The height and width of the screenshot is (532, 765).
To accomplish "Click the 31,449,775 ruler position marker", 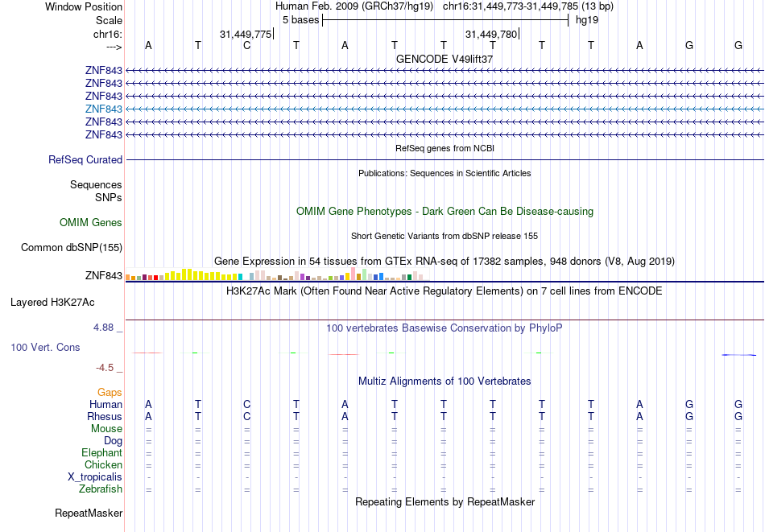I will pyautogui.click(x=246, y=34).
